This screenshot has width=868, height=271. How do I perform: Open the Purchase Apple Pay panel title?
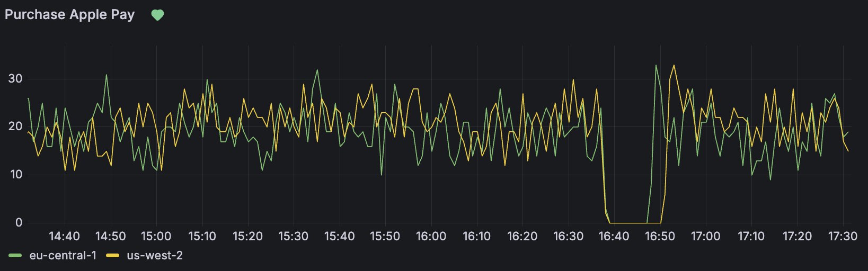[x=69, y=15]
